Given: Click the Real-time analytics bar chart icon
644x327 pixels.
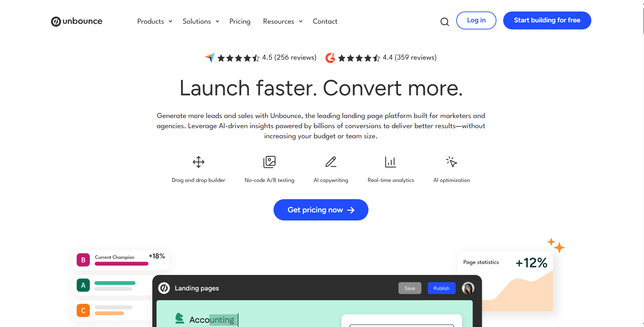Looking at the screenshot, I should point(391,162).
